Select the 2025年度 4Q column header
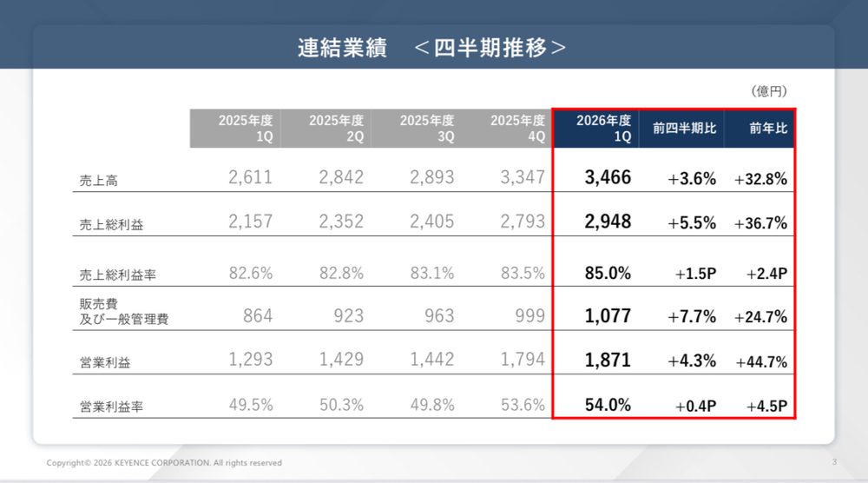This screenshot has width=868, height=483. point(508,129)
